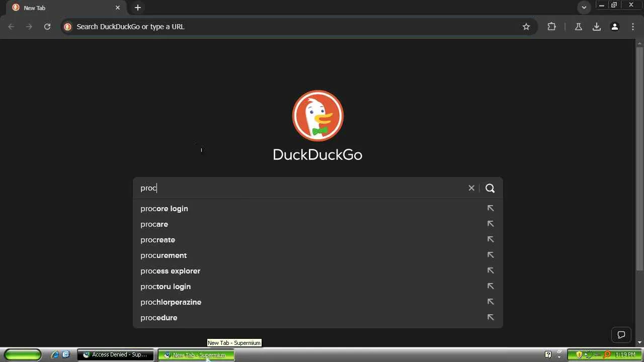Select the 'procare' suggestion
This screenshot has height=362, width=644.
point(318,224)
